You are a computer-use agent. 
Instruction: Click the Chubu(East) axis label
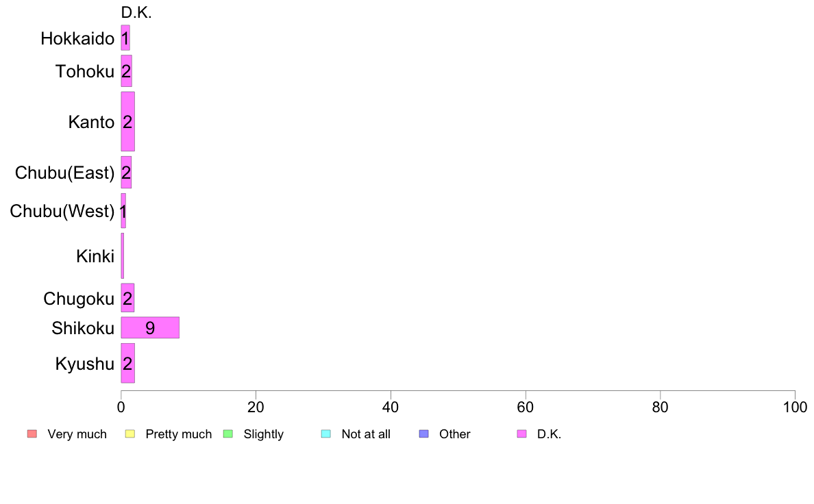[x=64, y=173]
